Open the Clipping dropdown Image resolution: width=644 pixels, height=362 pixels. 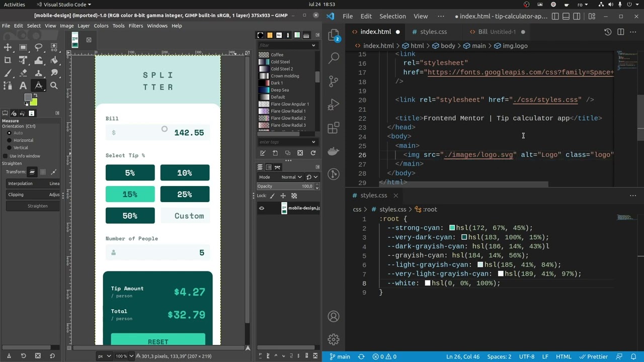33,195
